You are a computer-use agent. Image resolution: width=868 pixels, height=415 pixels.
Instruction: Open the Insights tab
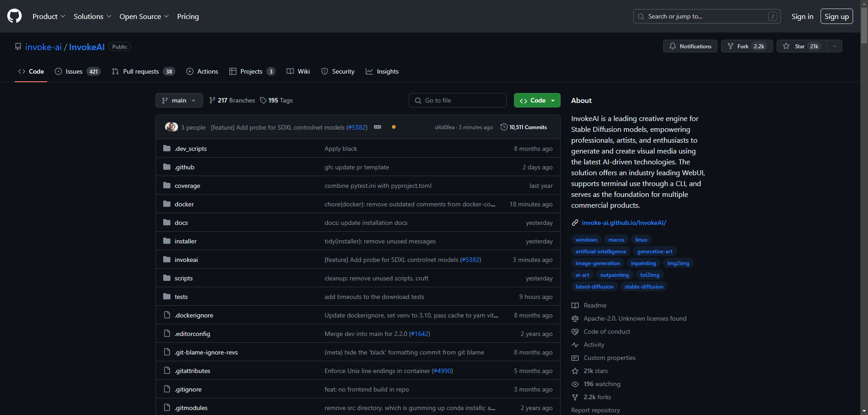[382, 71]
